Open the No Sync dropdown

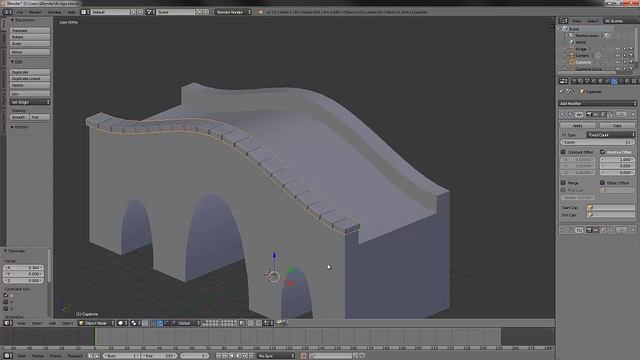pyautogui.click(x=276, y=356)
